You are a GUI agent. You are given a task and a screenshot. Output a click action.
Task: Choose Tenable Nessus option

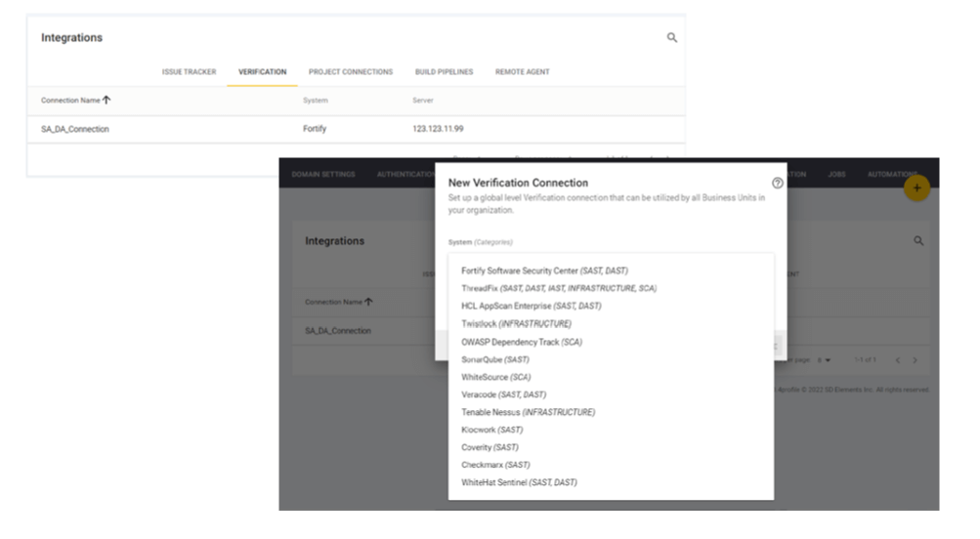click(x=529, y=412)
